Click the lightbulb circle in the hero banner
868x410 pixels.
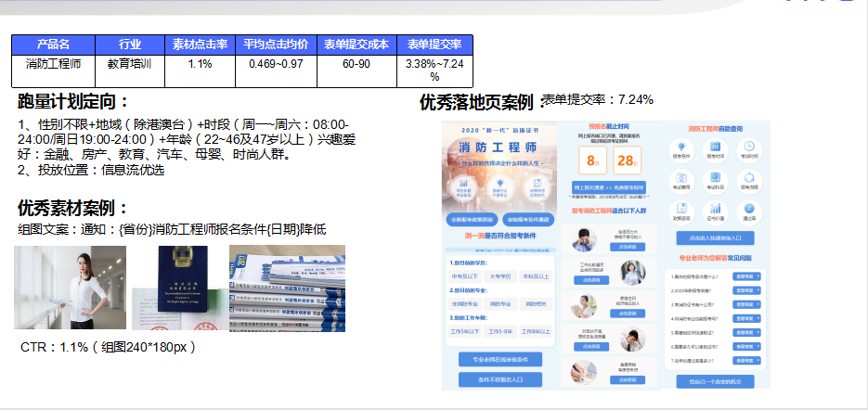click(499, 187)
